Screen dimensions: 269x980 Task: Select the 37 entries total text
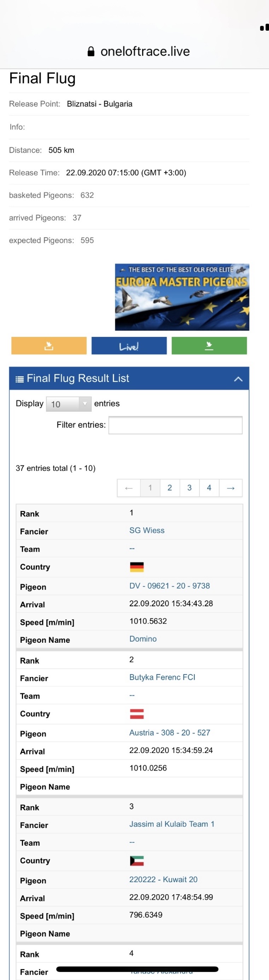[x=55, y=468]
